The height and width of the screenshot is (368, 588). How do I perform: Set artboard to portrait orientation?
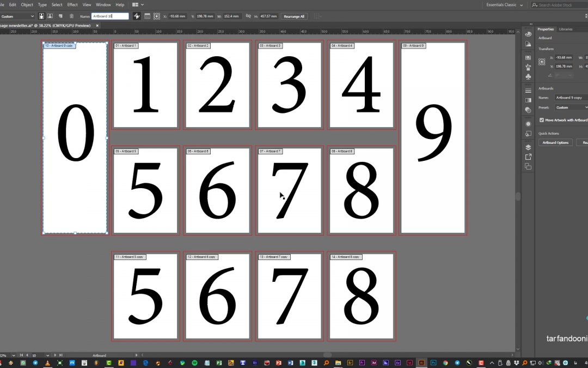(41, 16)
